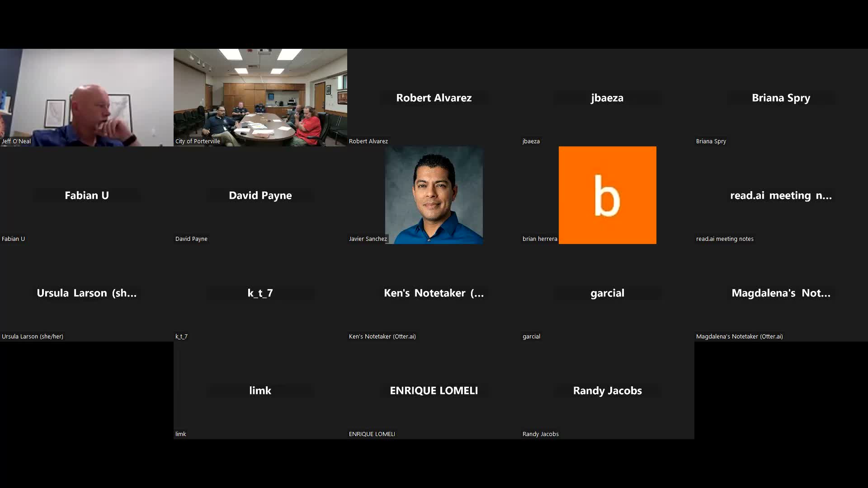Click the ENRIQUE LOMELI participant tile
Screen dimensions: 868x488
click(434, 390)
